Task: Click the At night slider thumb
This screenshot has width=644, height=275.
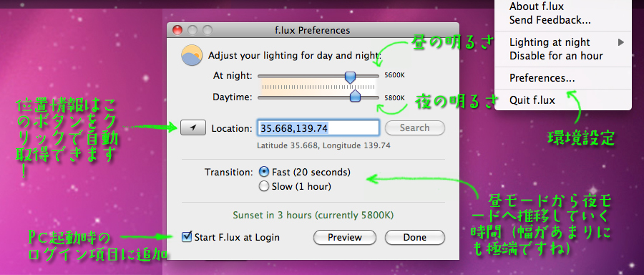Action: point(350,77)
